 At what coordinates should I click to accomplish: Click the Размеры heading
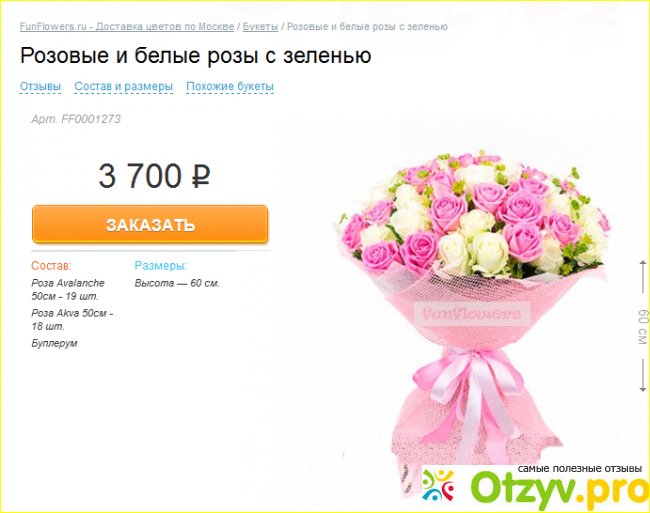coord(161,266)
